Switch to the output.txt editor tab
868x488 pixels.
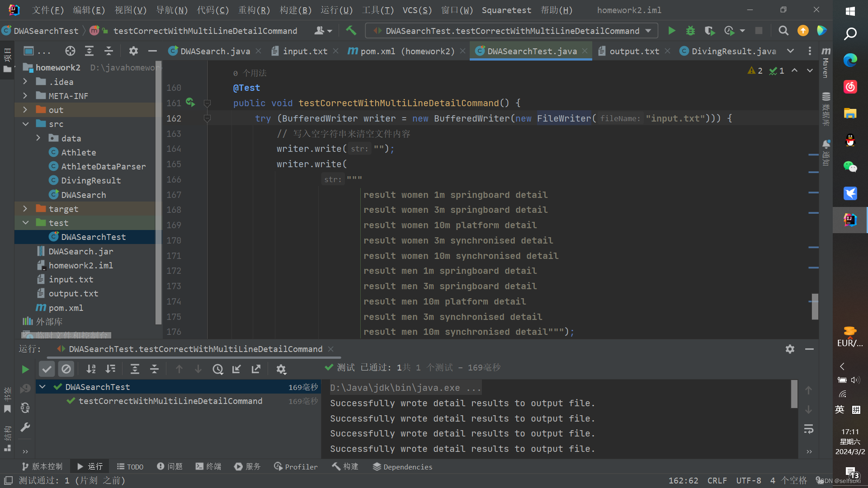point(634,51)
